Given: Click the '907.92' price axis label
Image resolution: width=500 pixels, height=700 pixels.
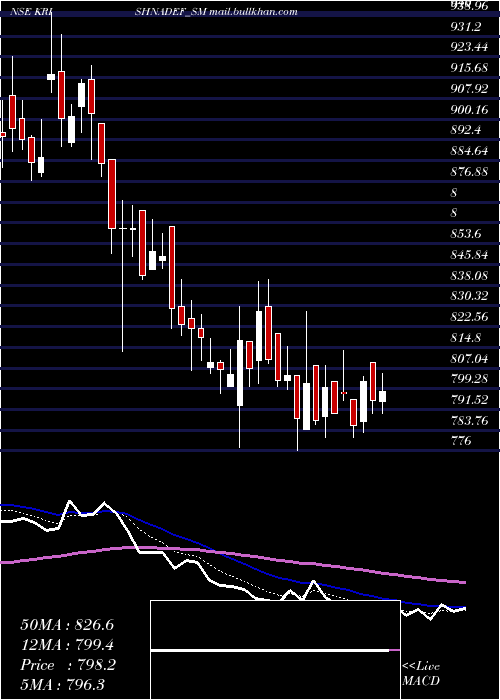Looking at the screenshot, I should 469,89.
